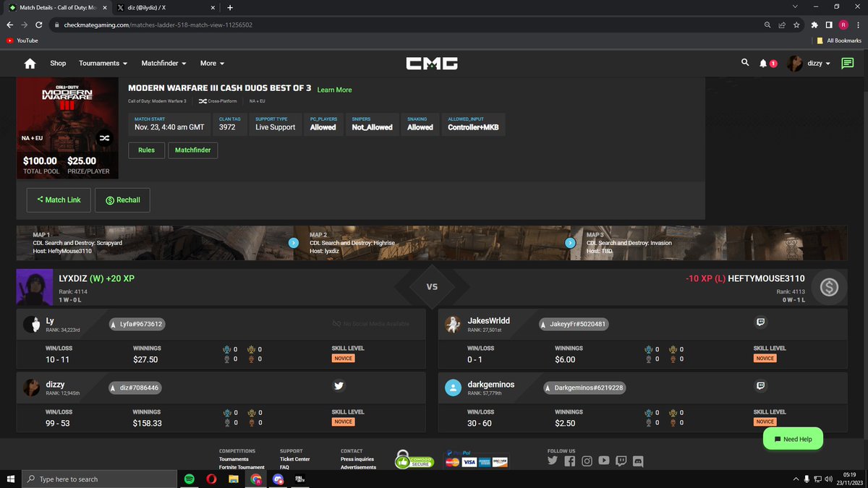Open JakesWrldd's Twitch social icon
The image size is (868, 488).
pyautogui.click(x=760, y=323)
